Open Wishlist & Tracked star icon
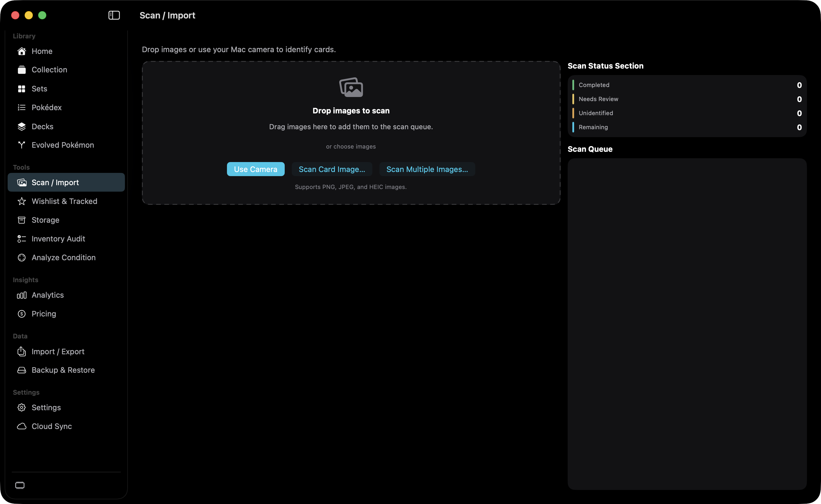This screenshot has width=821, height=504. [22, 201]
